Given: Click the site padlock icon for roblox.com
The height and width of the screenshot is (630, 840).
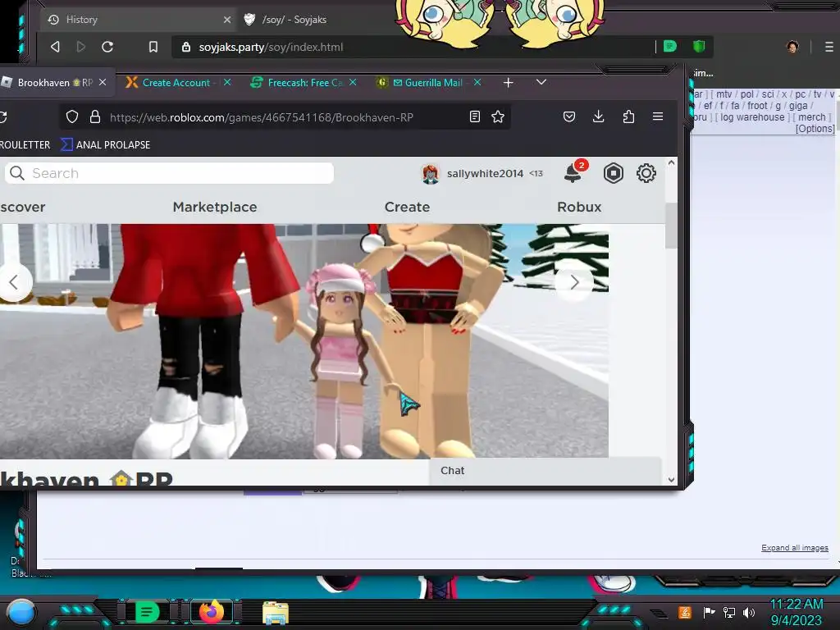Looking at the screenshot, I should [95, 116].
